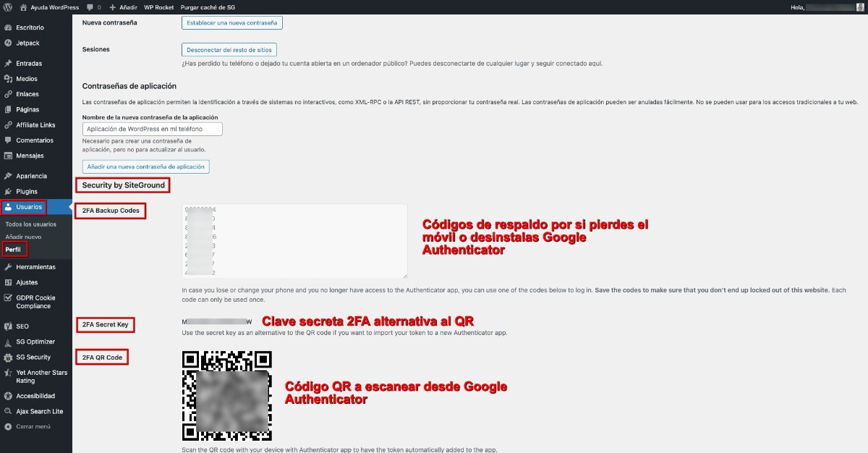Click Purgar caché de SG in admin bar
Screen dimensions: 868x453
coord(207,7)
